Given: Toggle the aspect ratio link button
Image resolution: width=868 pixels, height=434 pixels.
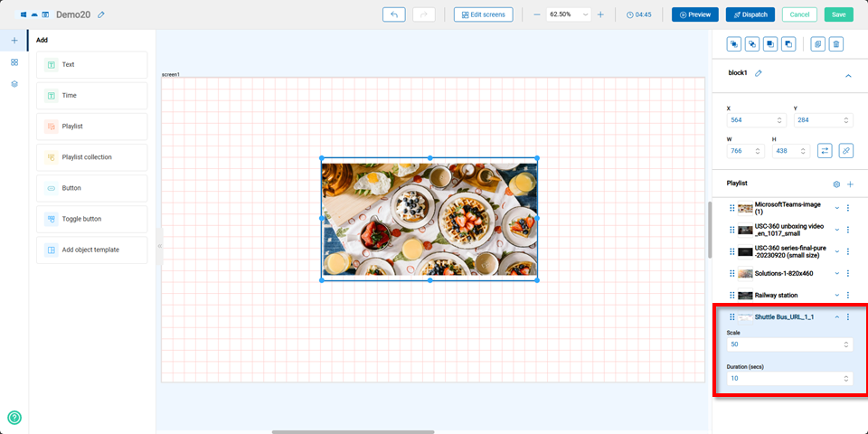Looking at the screenshot, I should coord(845,151).
